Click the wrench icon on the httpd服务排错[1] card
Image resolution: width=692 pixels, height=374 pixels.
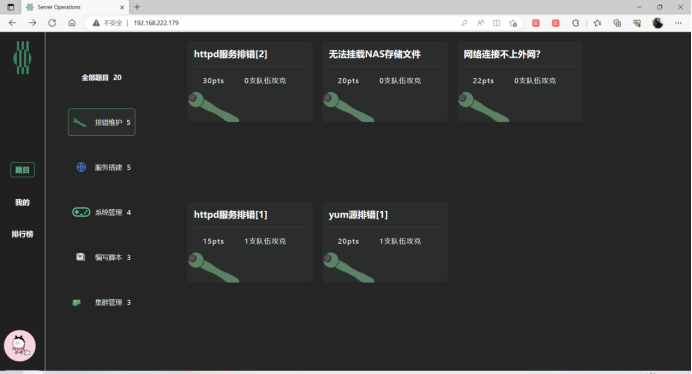[x=214, y=268]
